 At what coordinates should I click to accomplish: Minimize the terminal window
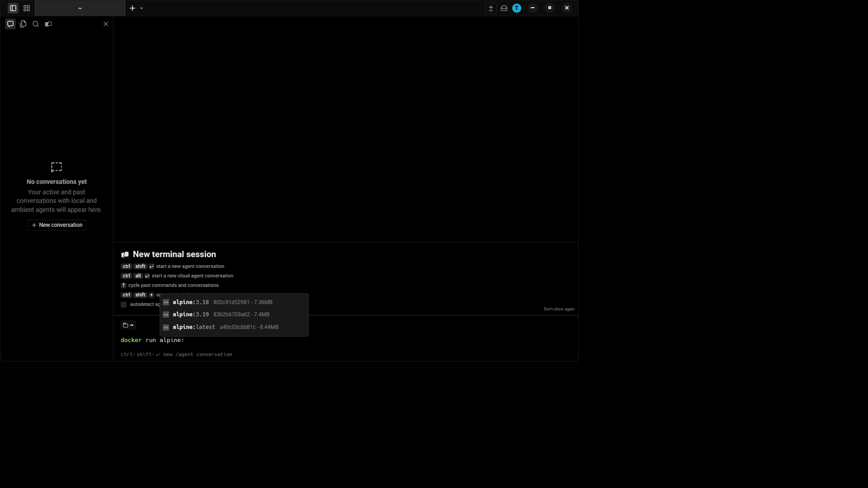point(533,8)
